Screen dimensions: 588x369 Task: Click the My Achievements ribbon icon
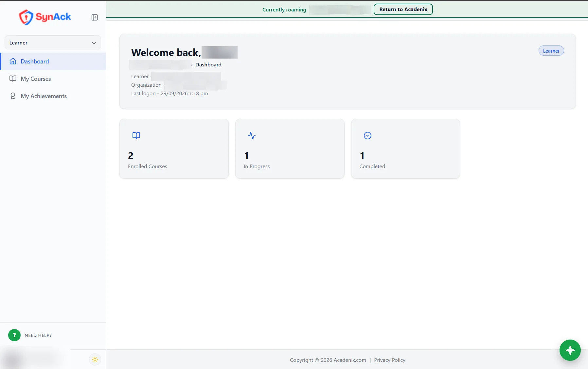point(13,96)
